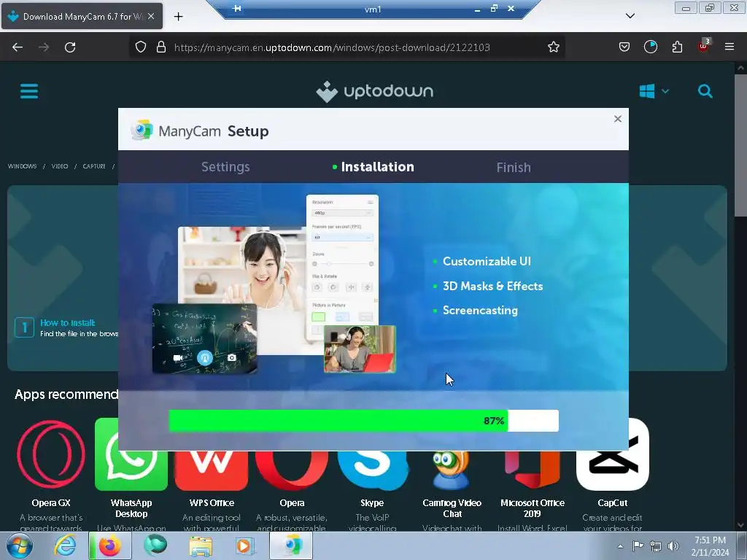Open the Uptodown search magnifier

(705, 91)
